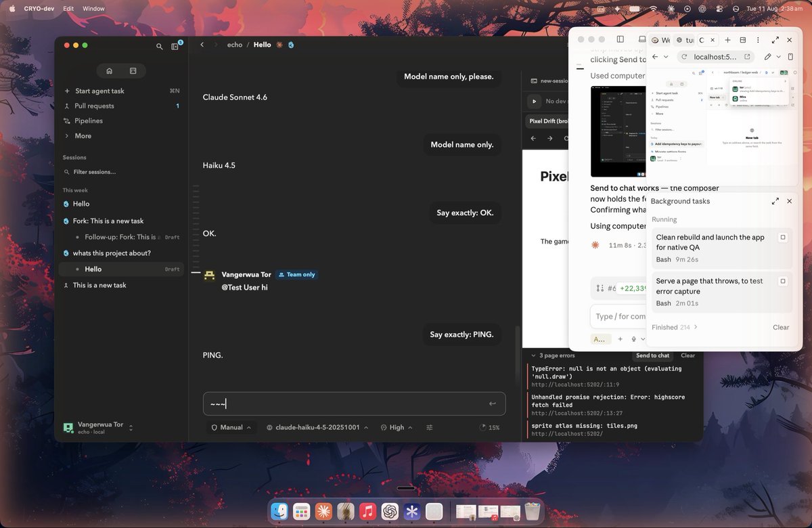This screenshot has width=812, height=528.
Task: Go to Home view in sidebar switcher
Action: coord(109,70)
